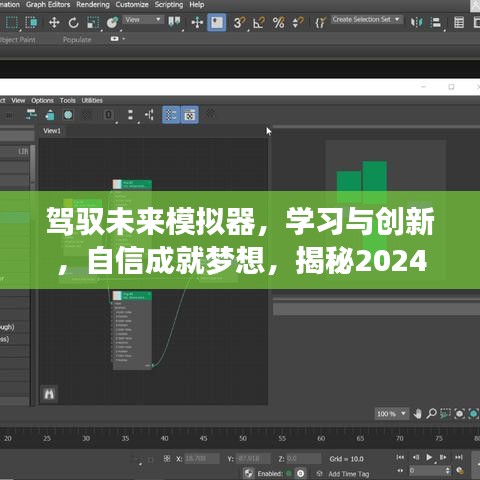Activate the Select and Move tool
Screen dimensions: 480x480
click(x=54, y=22)
